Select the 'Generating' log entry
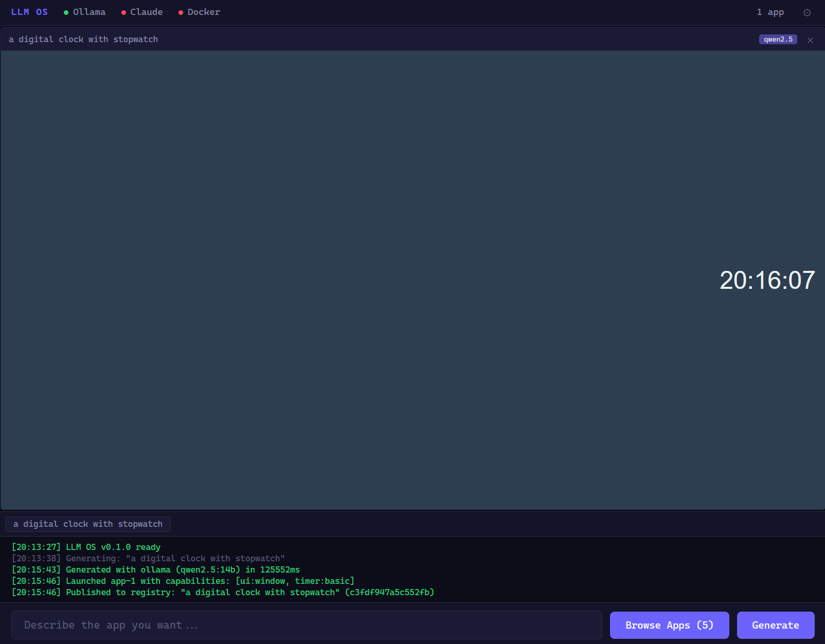This screenshot has height=644, width=825. 148,559
